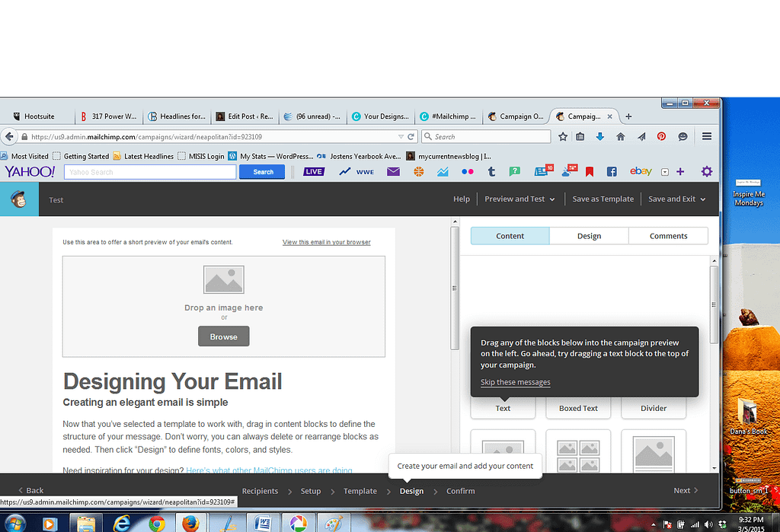Click the Tumblr bookmark icon
Image resolution: width=780 pixels, height=532 pixels.
click(491, 171)
